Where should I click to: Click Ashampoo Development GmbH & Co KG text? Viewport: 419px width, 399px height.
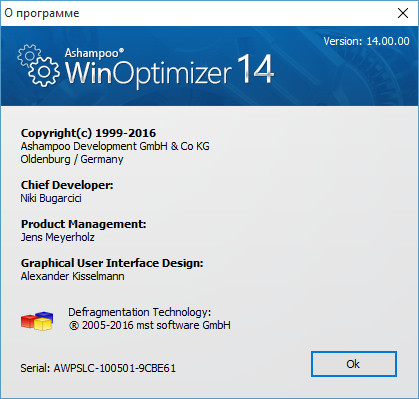click(x=115, y=146)
